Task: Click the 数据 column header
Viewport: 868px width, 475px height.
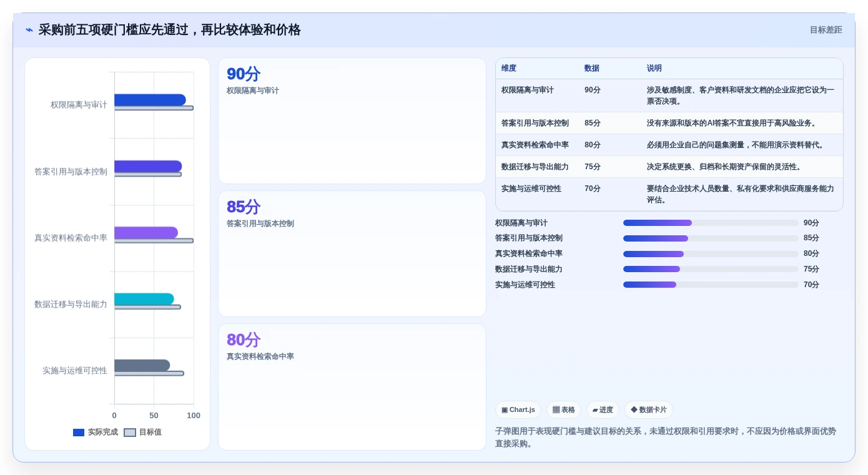Action: coord(592,68)
